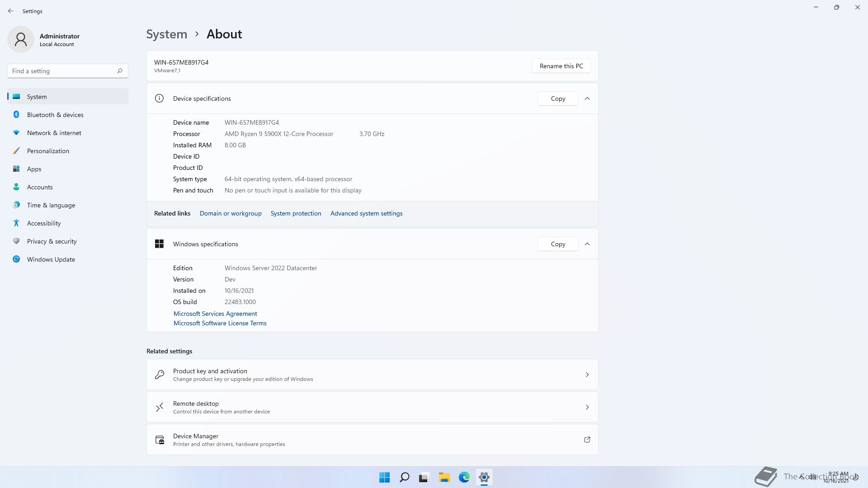868x488 pixels.
Task: Launch File Explorer from taskbar
Action: (444, 477)
